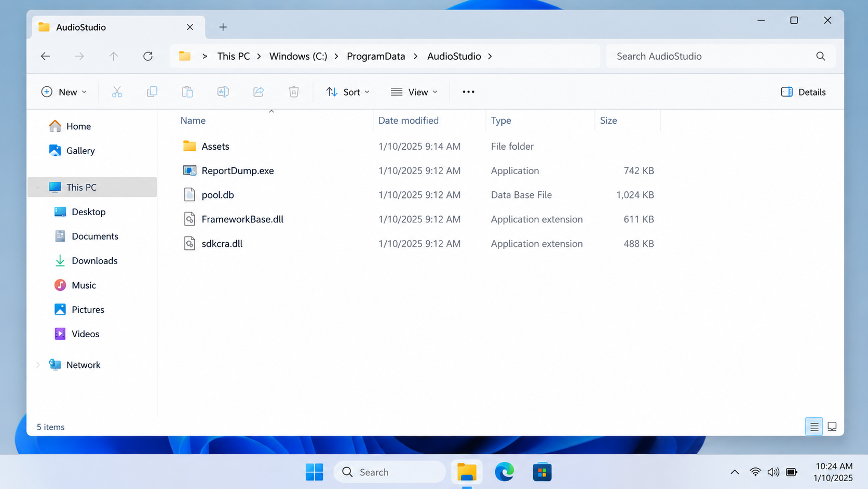The width and height of the screenshot is (868, 489).
Task: Open the New dropdown menu
Action: point(64,92)
